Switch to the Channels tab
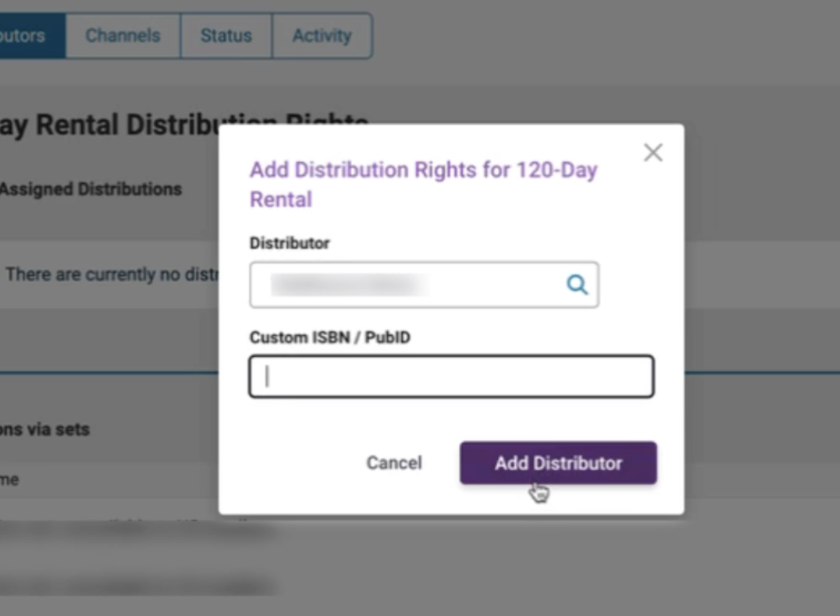 pos(123,35)
